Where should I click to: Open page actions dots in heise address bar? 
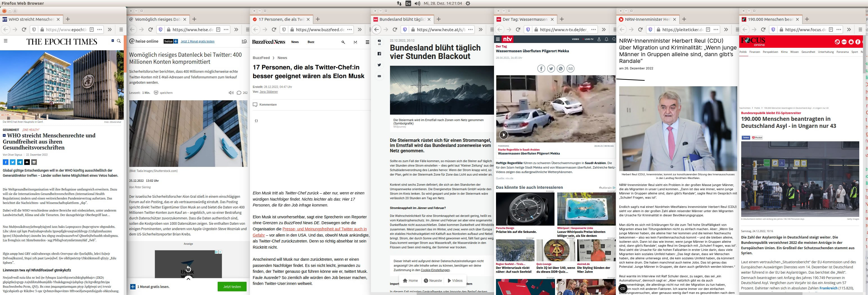click(x=226, y=29)
